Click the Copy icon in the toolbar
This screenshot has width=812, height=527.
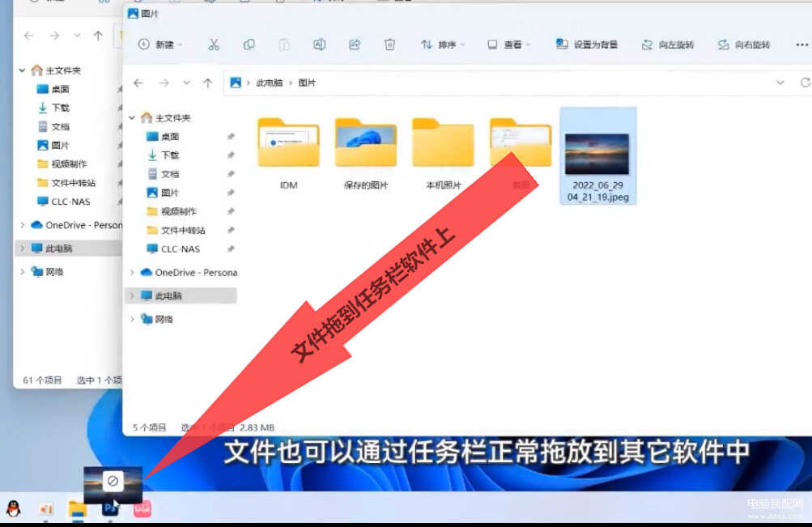tap(249, 45)
